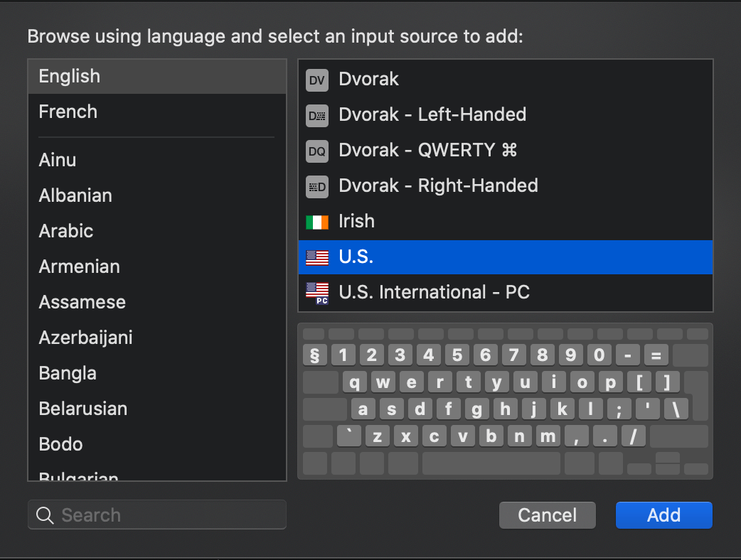Select Belarusian language entry
The image size is (741, 560).
(83, 409)
